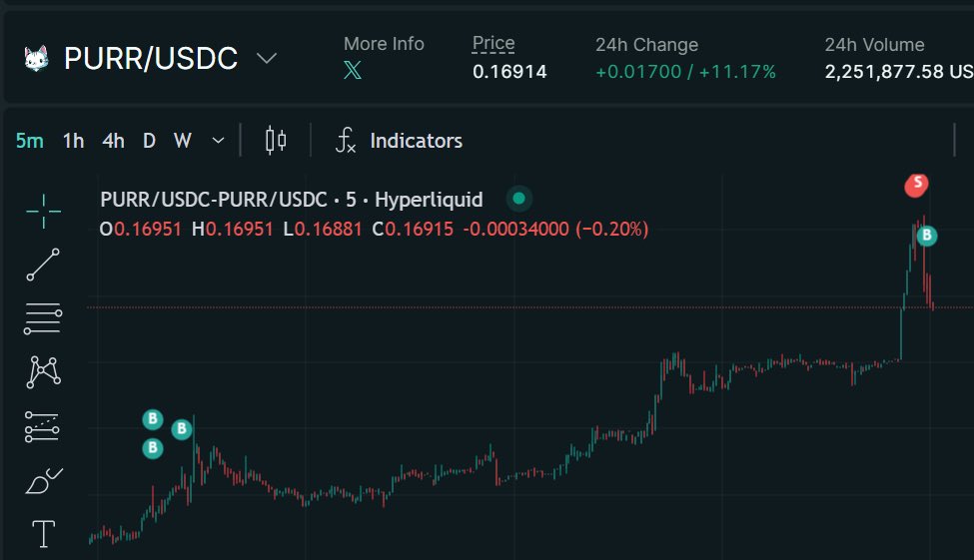974x560 pixels.
Task: Click the PURR/USDC pair name
Action: (x=151, y=58)
